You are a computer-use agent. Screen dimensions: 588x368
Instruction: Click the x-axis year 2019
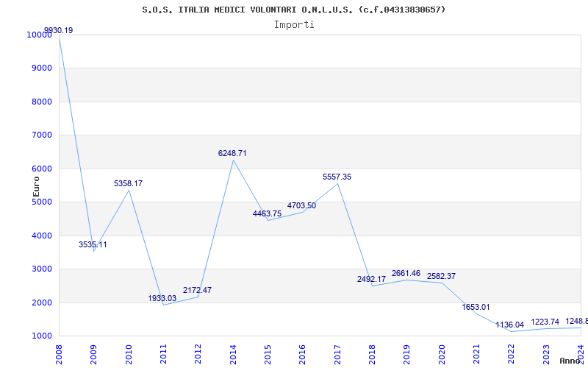pos(407,354)
